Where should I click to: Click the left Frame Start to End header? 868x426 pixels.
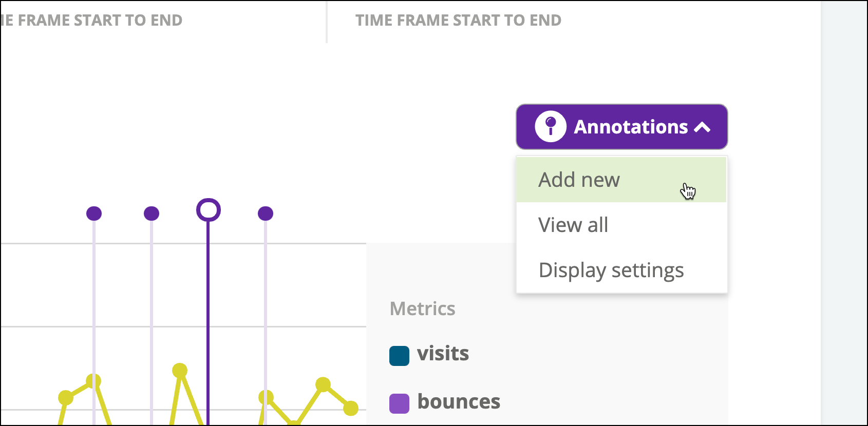pos(91,20)
